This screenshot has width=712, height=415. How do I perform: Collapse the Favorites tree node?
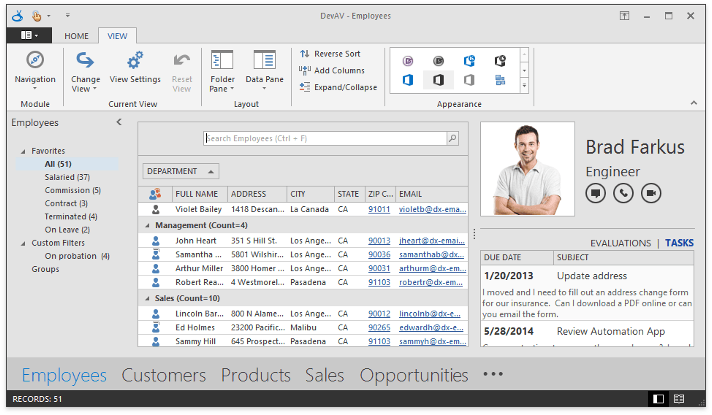click(23, 151)
